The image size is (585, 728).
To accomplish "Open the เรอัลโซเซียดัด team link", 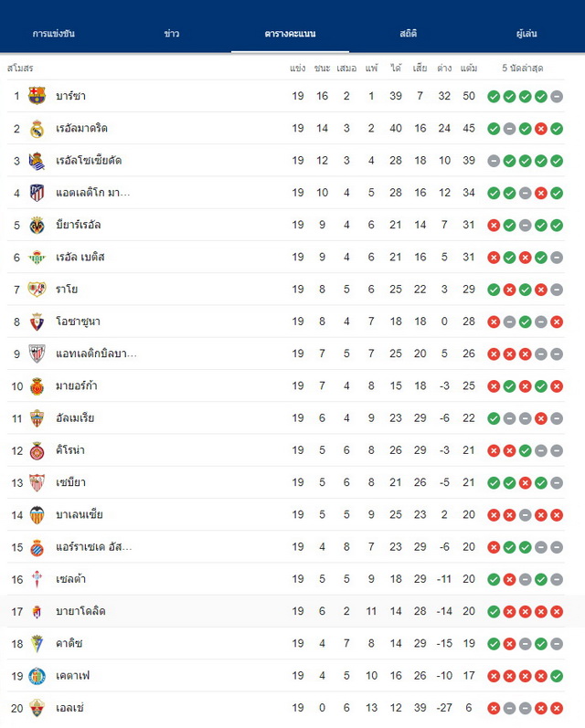I will tap(89, 161).
